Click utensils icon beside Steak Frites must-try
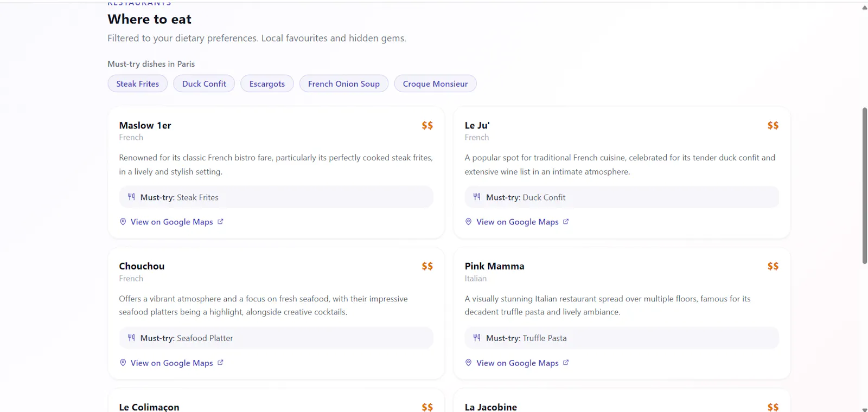 coord(131,197)
